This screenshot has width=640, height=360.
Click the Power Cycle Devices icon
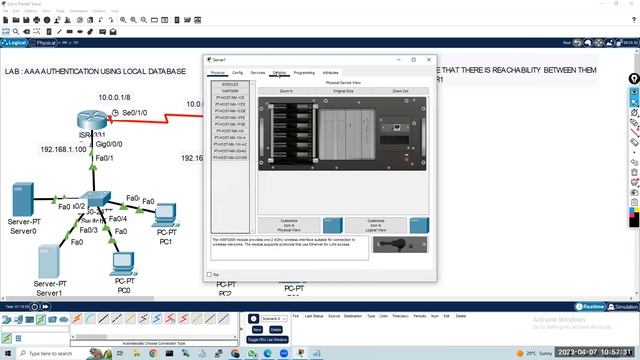point(35,307)
